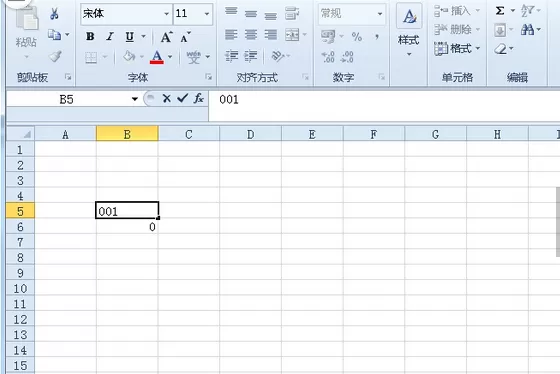Open the 样式 styles gallery
Viewport: 560px width, 374px height.
pyautogui.click(x=409, y=30)
